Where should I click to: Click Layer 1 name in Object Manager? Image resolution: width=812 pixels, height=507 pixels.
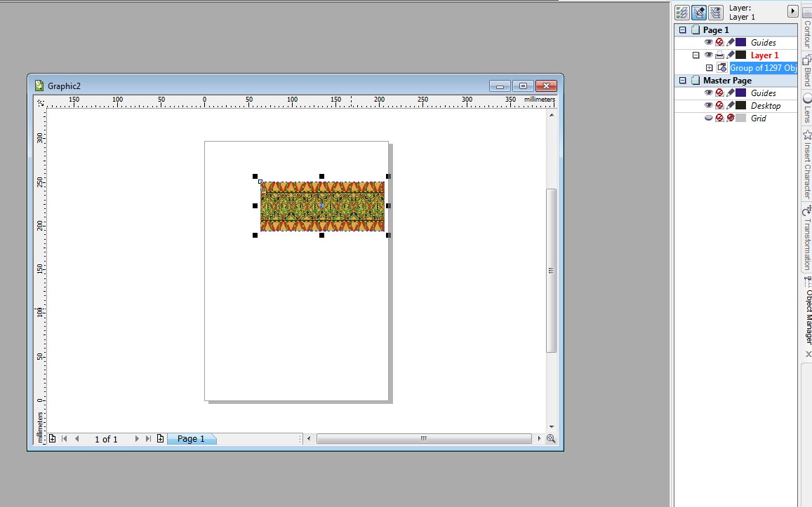coord(764,55)
